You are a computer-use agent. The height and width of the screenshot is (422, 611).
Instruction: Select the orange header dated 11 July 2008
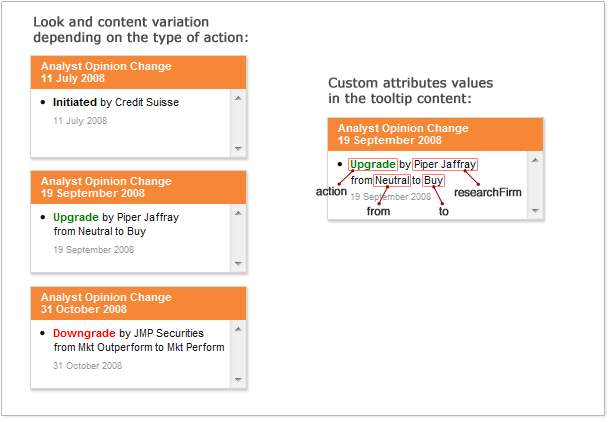[138, 72]
